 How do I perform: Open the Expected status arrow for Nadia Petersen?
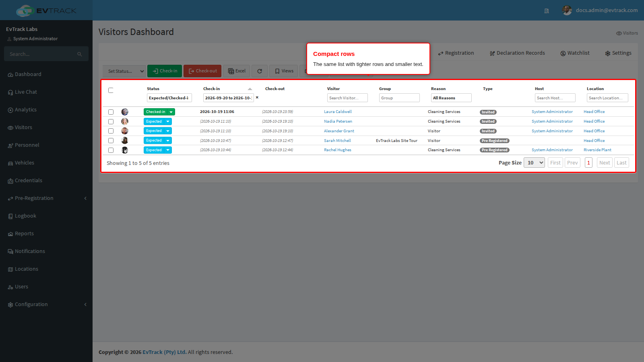[168, 121]
